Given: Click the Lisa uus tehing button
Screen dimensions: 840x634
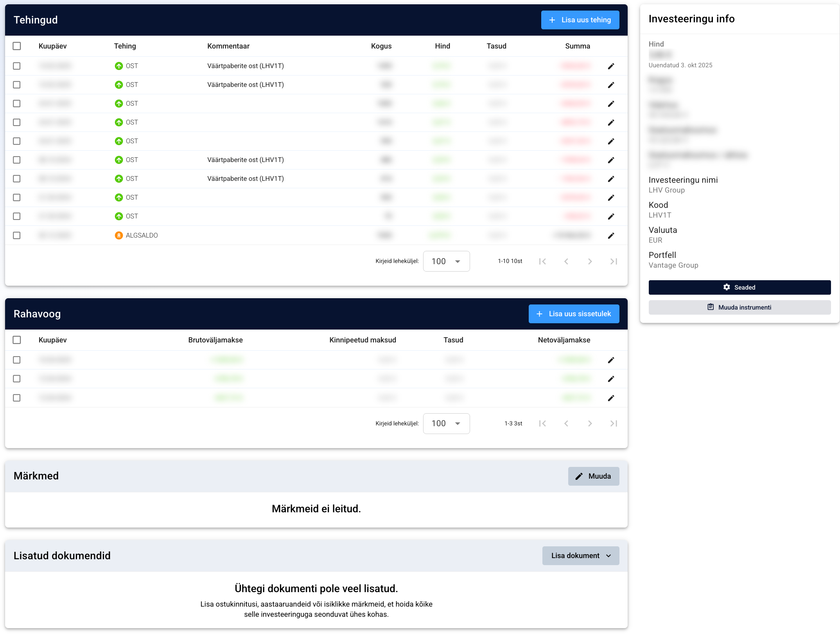Looking at the screenshot, I should click(x=580, y=20).
